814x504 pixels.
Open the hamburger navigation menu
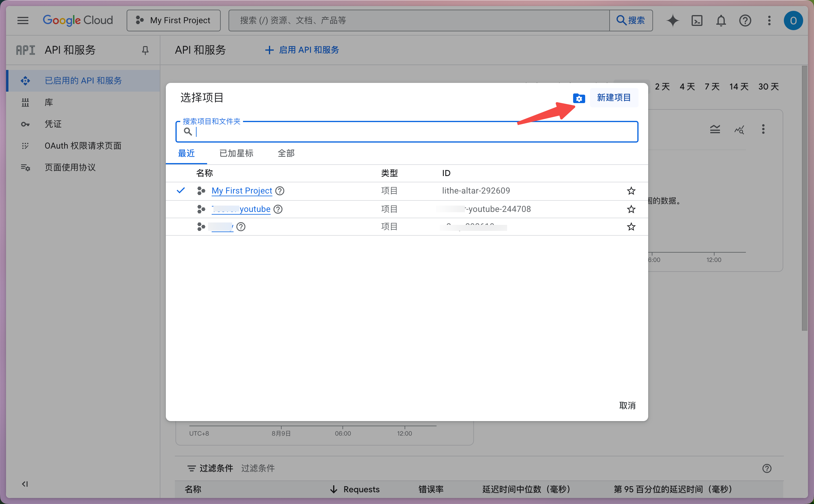tap(23, 21)
